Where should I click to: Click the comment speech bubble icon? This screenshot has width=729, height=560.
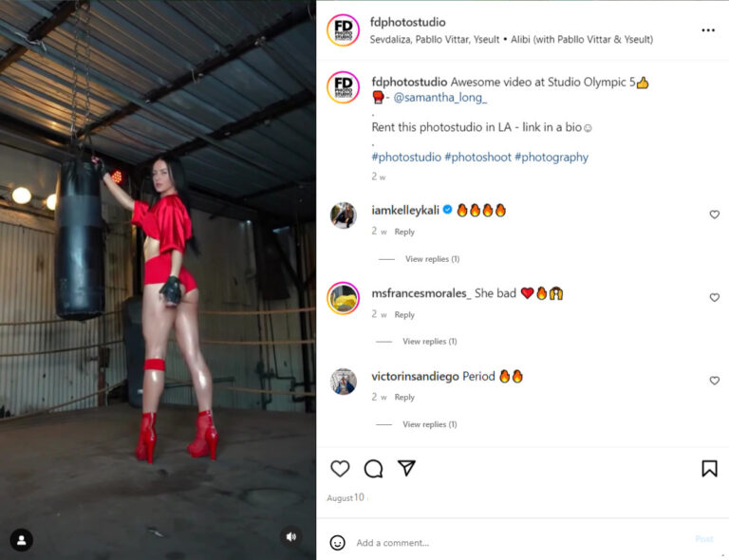(373, 469)
